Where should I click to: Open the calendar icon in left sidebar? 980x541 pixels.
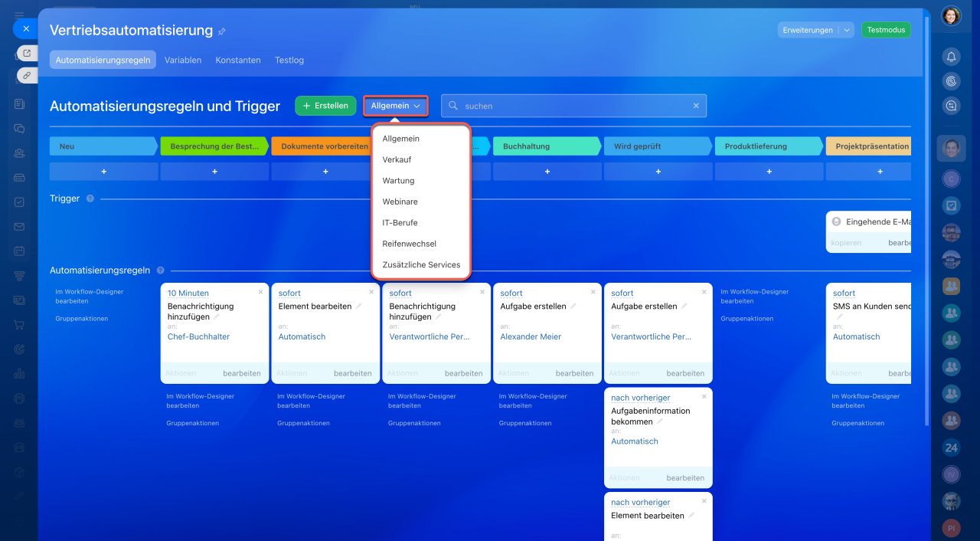(x=19, y=251)
